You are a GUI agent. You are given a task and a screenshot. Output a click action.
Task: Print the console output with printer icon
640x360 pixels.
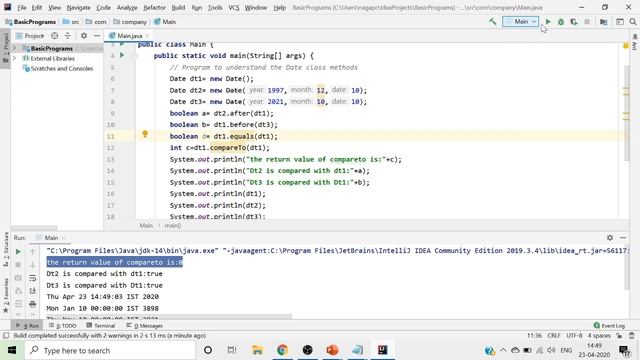click(33, 304)
